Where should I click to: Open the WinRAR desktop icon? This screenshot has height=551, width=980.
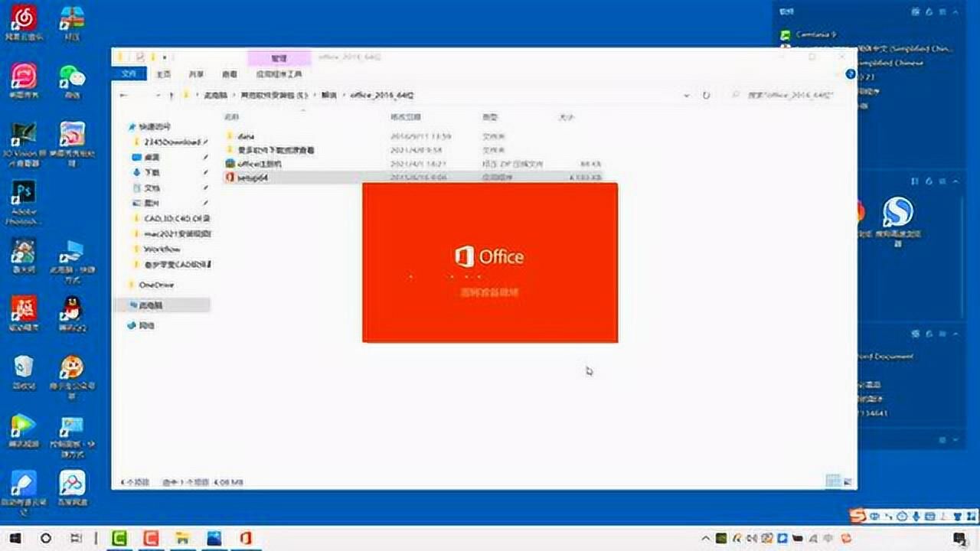pos(73,21)
